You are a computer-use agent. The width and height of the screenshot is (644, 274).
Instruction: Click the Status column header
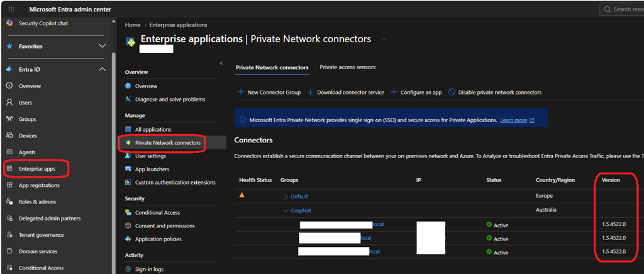pyautogui.click(x=494, y=180)
